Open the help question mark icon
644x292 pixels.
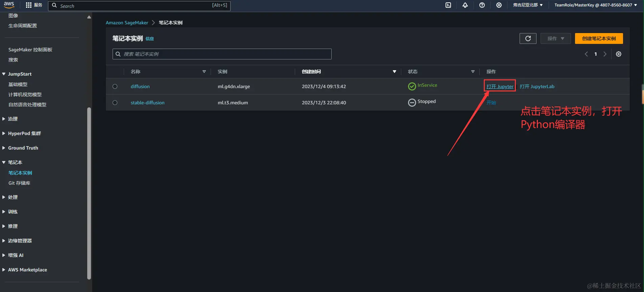click(482, 5)
